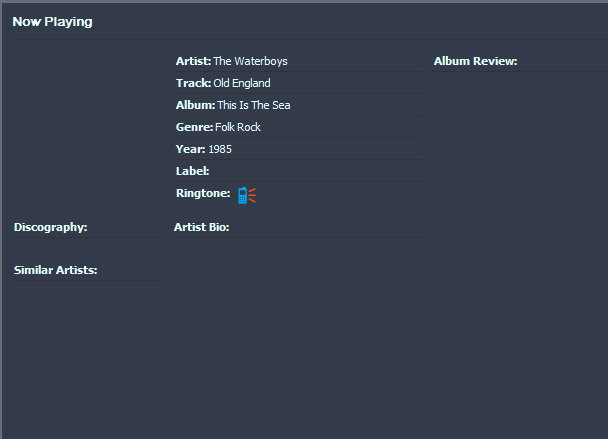Click the Label field label
The height and width of the screenshot is (439, 608).
[x=193, y=171]
